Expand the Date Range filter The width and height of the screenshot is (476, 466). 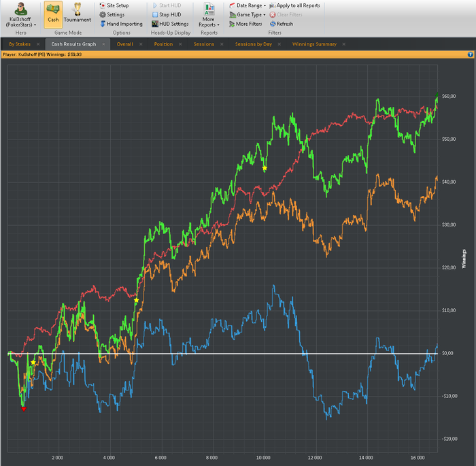click(248, 5)
